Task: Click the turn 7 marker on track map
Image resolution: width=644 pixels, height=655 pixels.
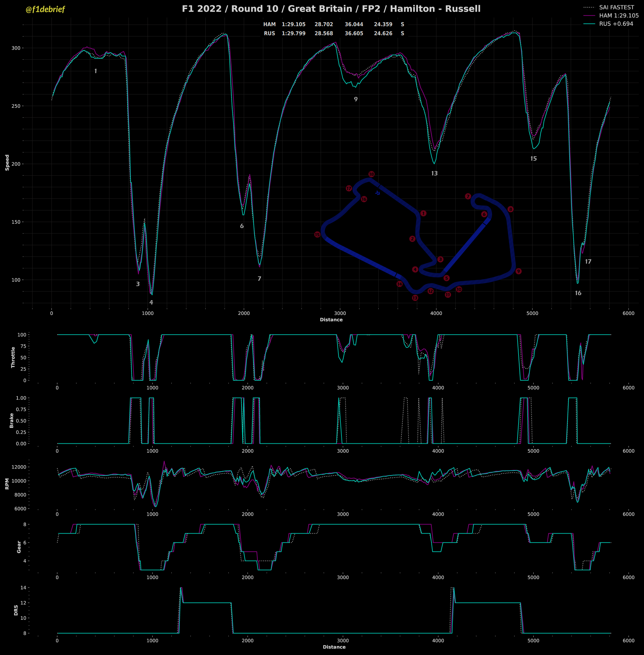Action: pyautogui.click(x=468, y=197)
